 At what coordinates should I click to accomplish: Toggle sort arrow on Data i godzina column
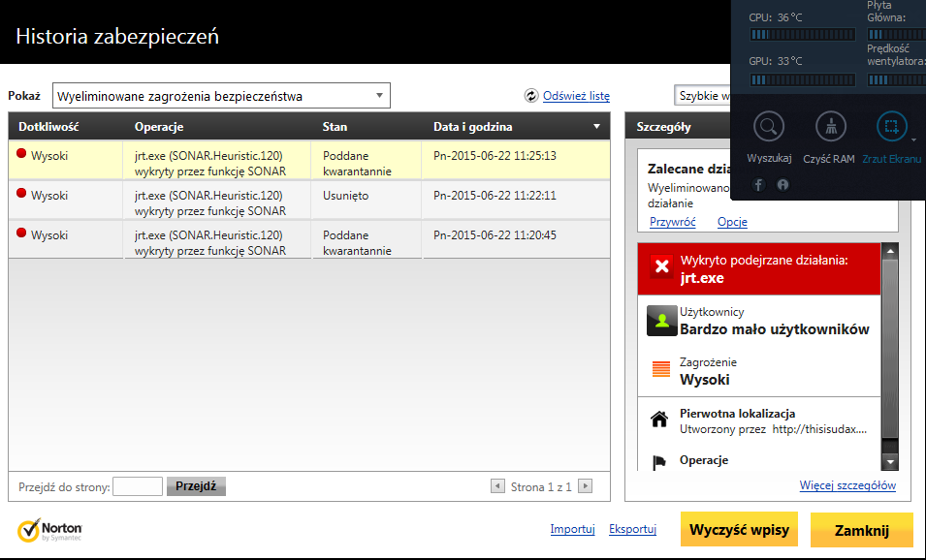(596, 127)
